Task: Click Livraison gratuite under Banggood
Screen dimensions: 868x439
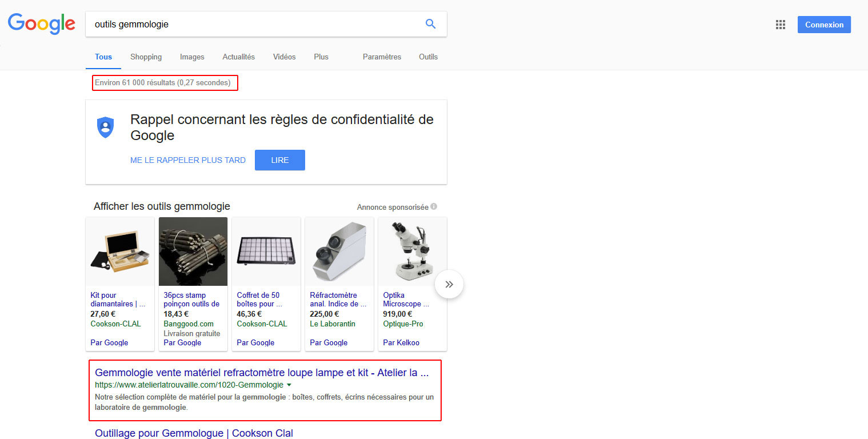Action: (x=192, y=333)
